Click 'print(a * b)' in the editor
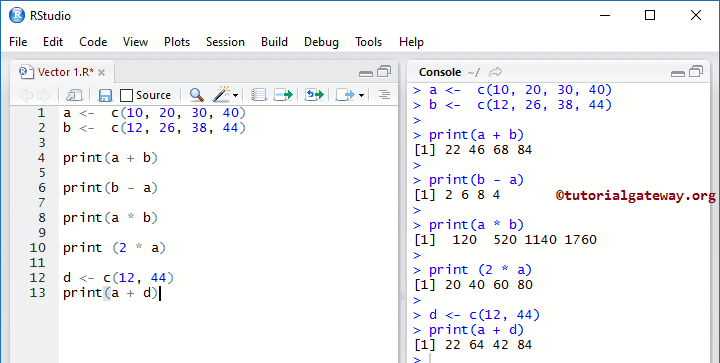Viewport: 720px width, 363px height. (x=111, y=218)
